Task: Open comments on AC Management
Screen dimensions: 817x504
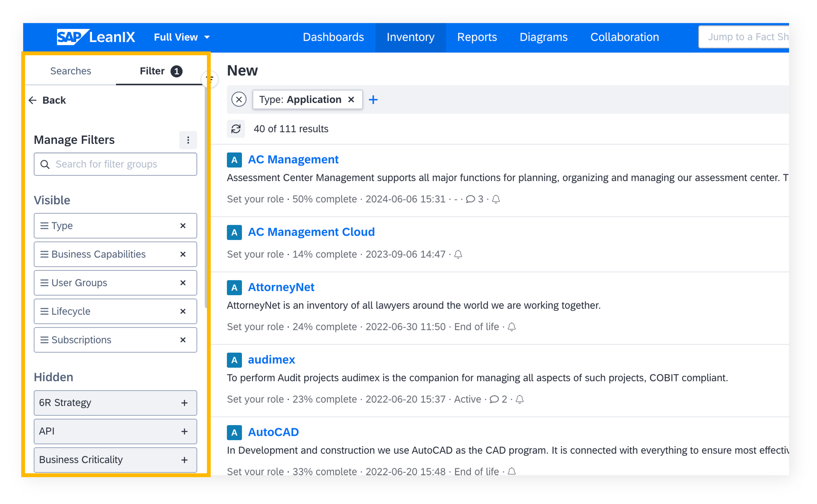Action: [x=475, y=199]
